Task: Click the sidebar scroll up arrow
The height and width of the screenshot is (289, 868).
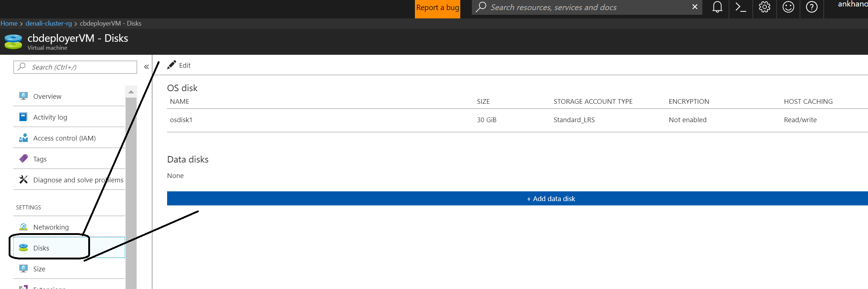Action: 131,92
